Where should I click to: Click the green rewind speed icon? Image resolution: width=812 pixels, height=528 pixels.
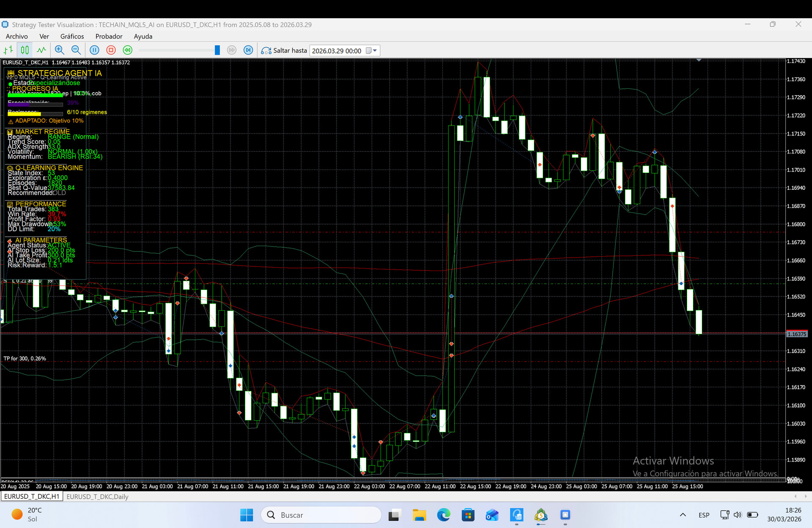point(127,50)
